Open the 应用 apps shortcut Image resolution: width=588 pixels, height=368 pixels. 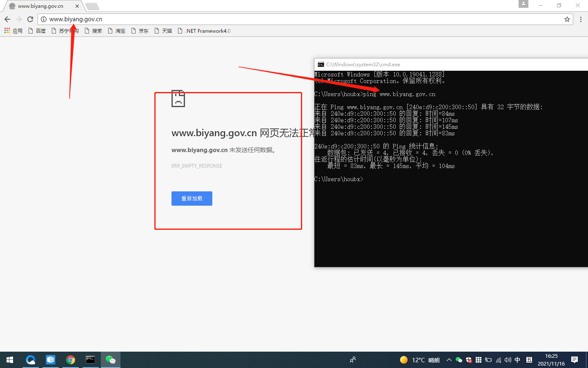click(x=13, y=31)
